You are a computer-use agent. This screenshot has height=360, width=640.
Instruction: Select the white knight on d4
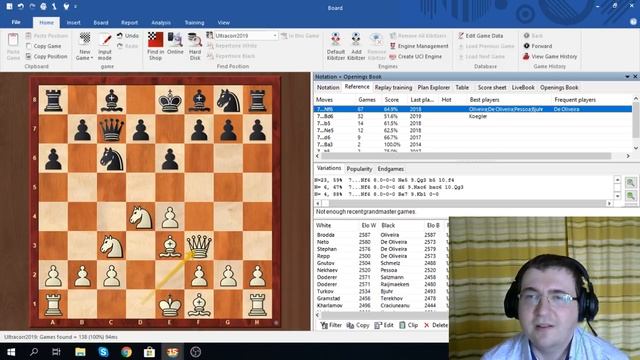click(x=140, y=216)
